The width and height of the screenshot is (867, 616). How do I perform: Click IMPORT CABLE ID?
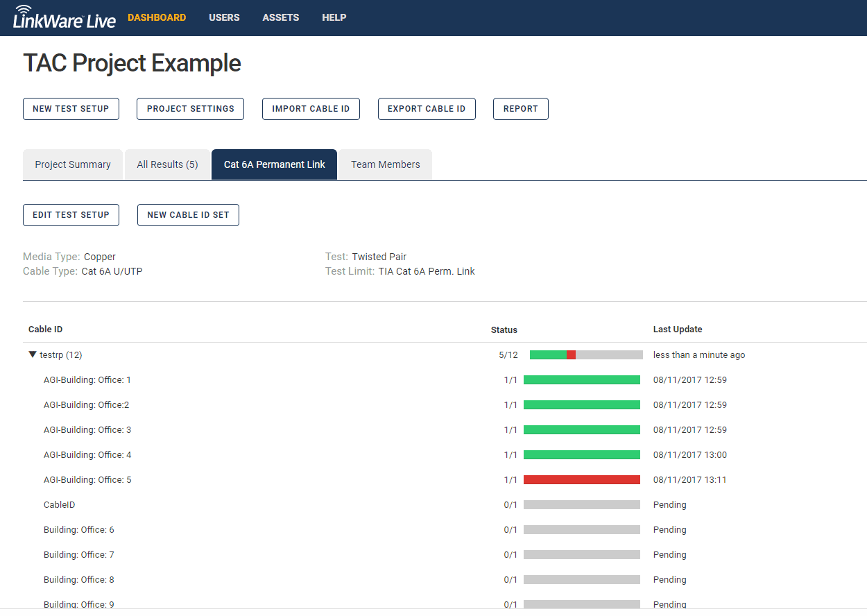(x=311, y=109)
